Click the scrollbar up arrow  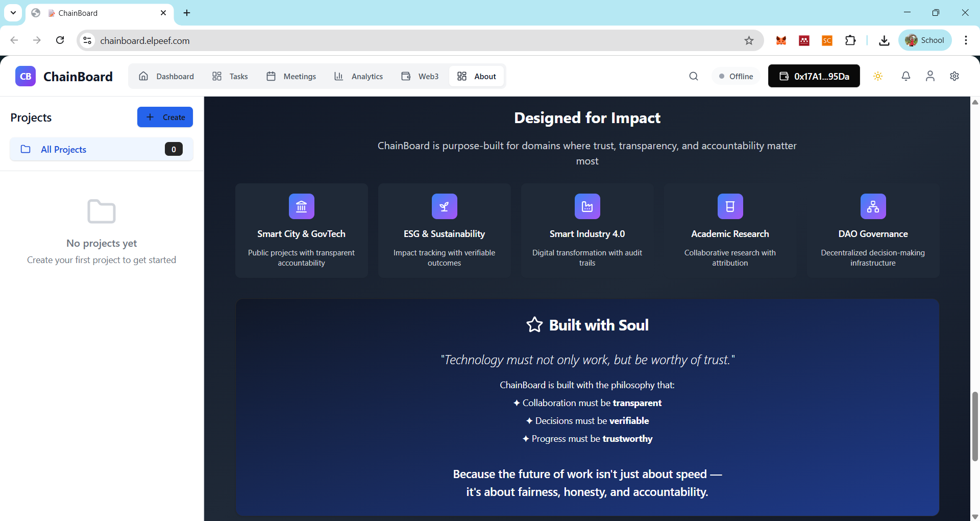click(975, 102)
